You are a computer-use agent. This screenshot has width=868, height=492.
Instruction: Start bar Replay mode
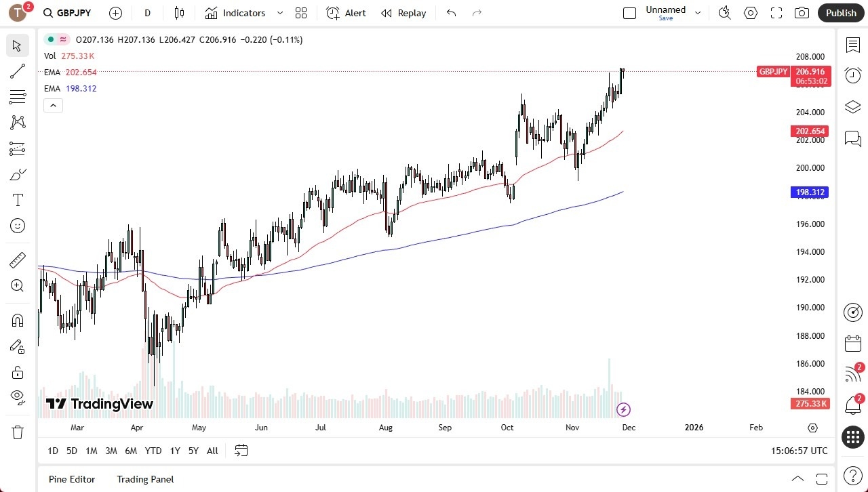point(403,12)
